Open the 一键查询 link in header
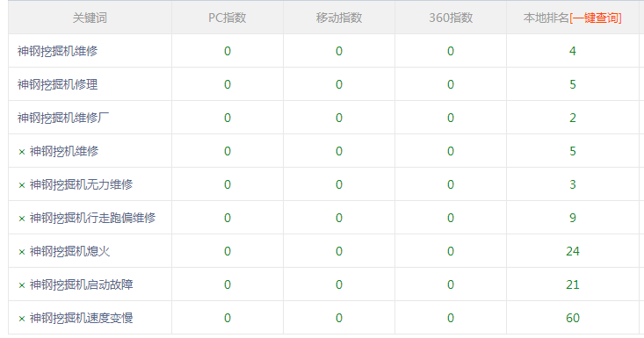 pyautogui.click(x=595, y=18)
